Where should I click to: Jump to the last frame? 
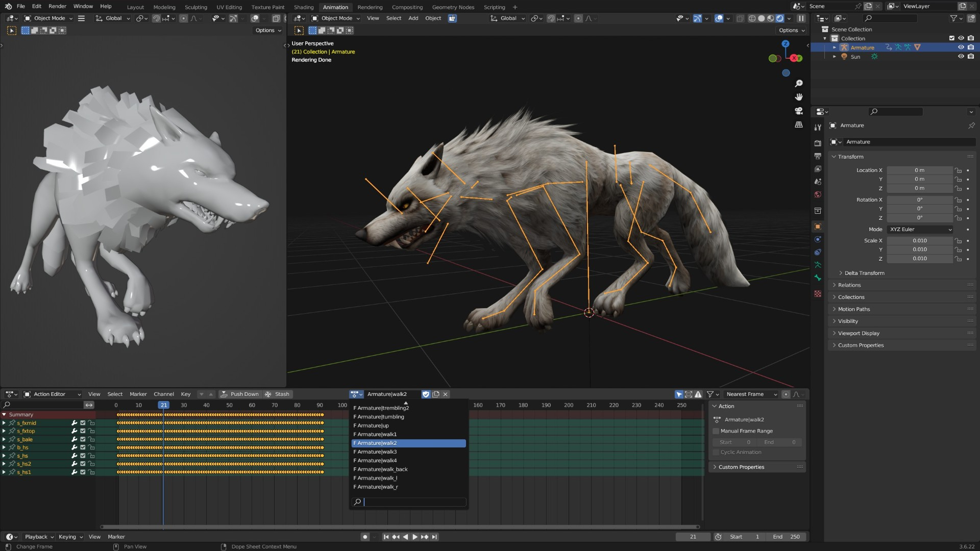tap(434, 537)
